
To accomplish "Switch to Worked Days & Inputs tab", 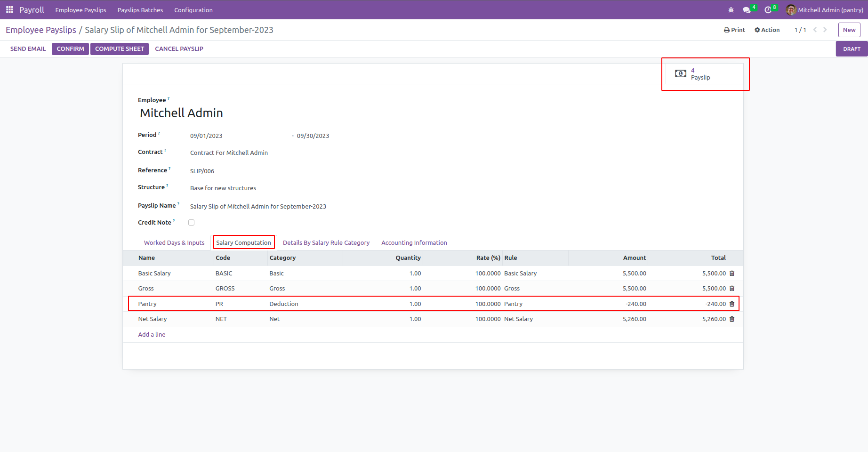I will coord(174,243).
